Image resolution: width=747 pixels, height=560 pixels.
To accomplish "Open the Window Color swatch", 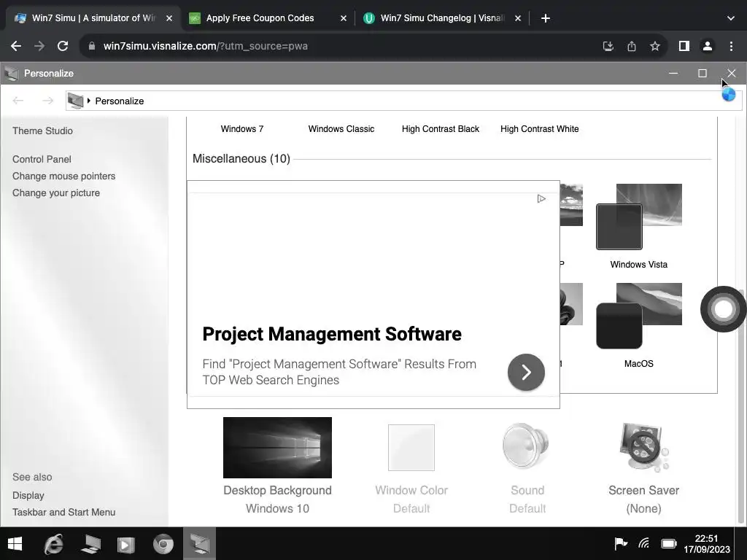I will tap(411, 448).
